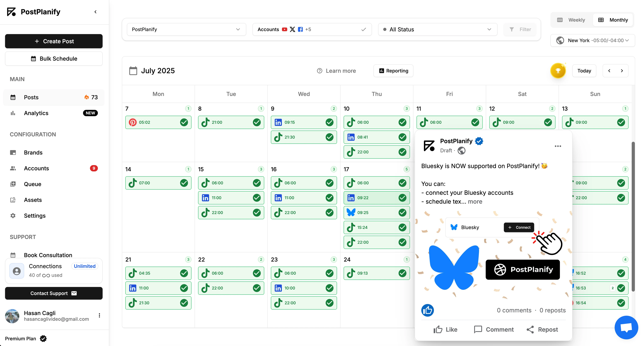Viewport: 644px width, 346px height.
Task: Open the TikTok post at 21:00 on July 8
Action: [x=231, y=122]
